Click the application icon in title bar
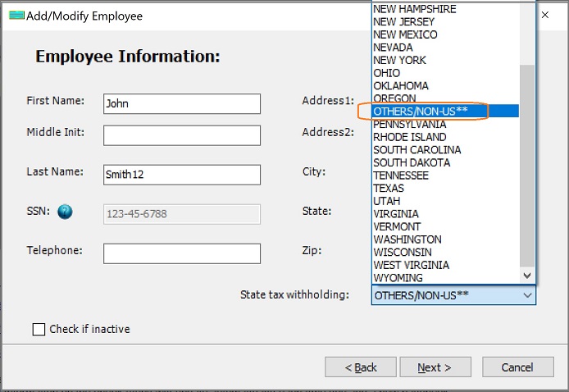The image size is (569, 392). coord(16,16)
